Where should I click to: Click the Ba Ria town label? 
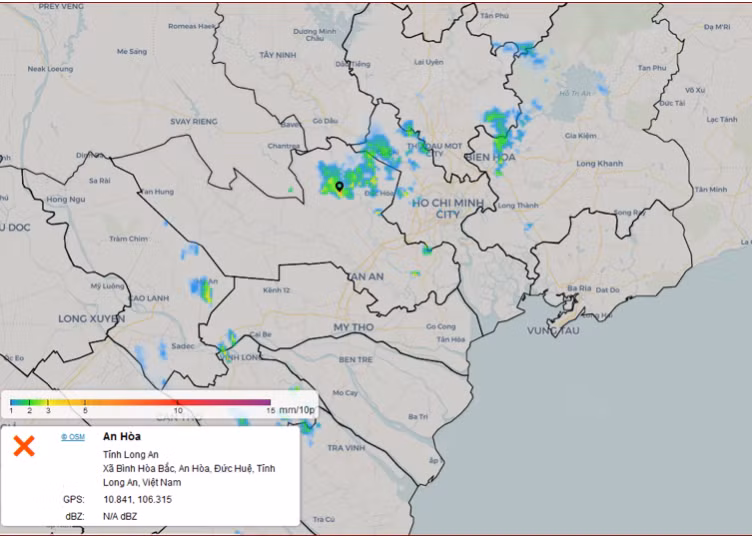[x=578, y=288]
